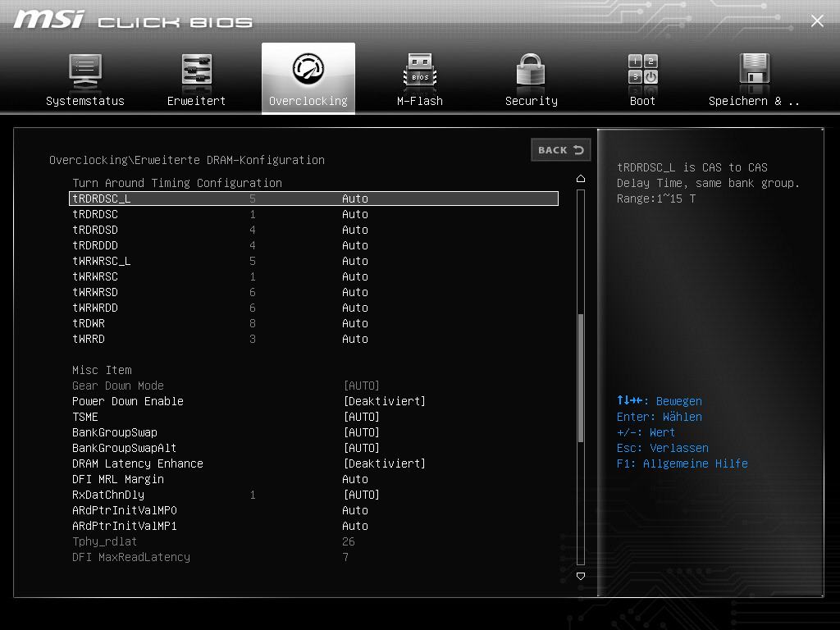Click the tRDRDSC_L row label
The image size is (840, 630).
[101, 199]
